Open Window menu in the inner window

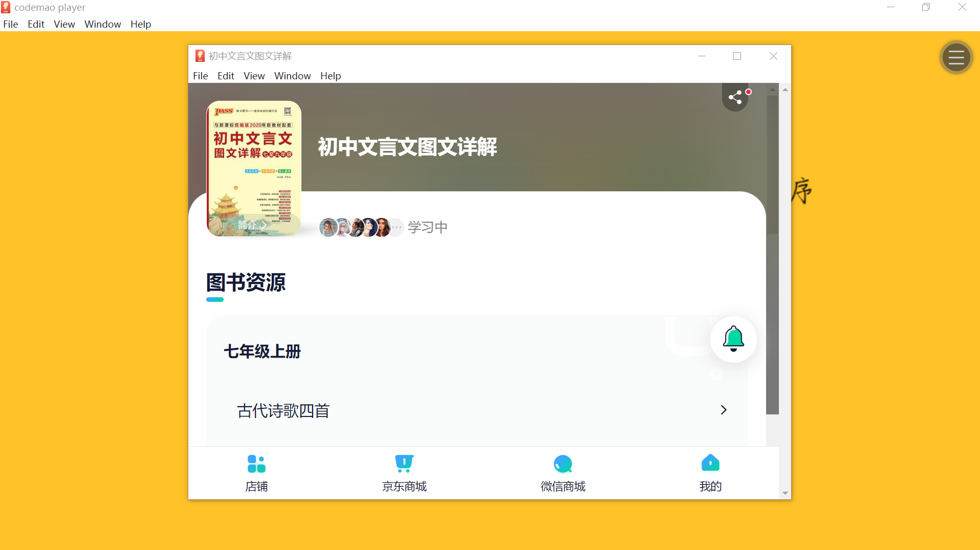[293, 76]
